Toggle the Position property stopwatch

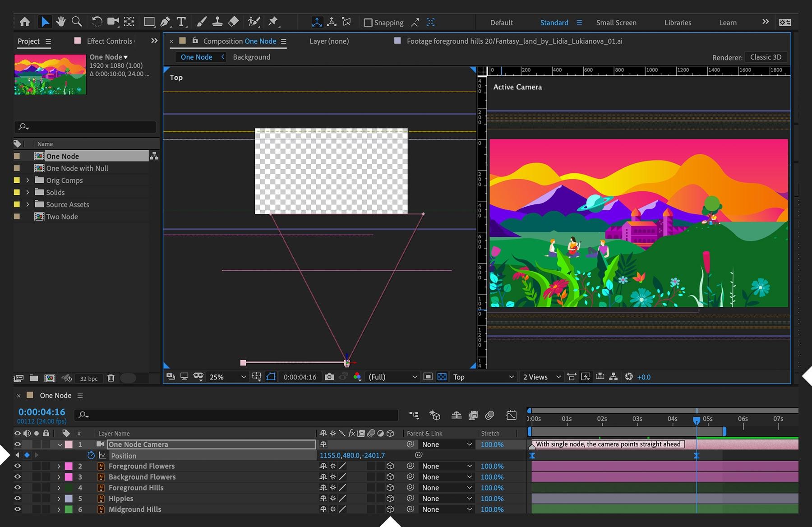(x=91, y=455)
